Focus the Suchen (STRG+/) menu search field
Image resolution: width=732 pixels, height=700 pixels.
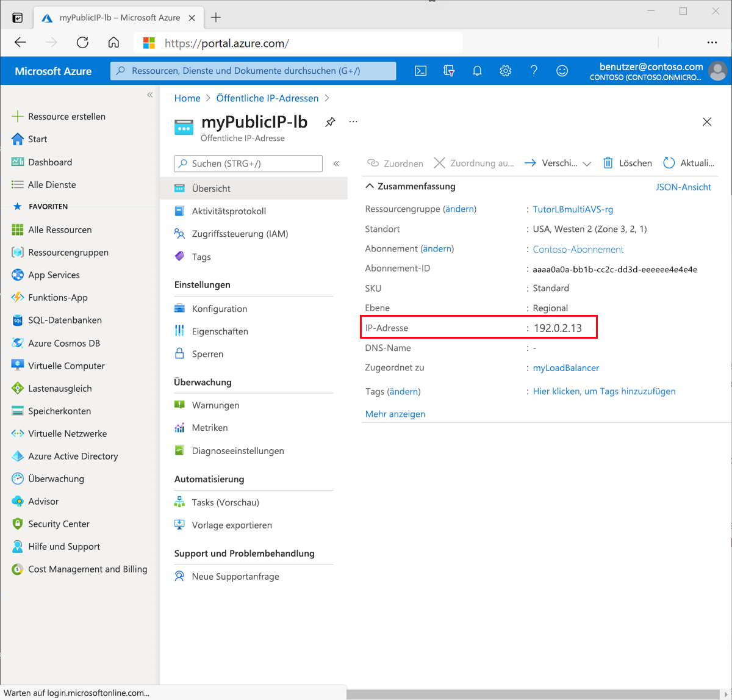(x=248, y=164)
